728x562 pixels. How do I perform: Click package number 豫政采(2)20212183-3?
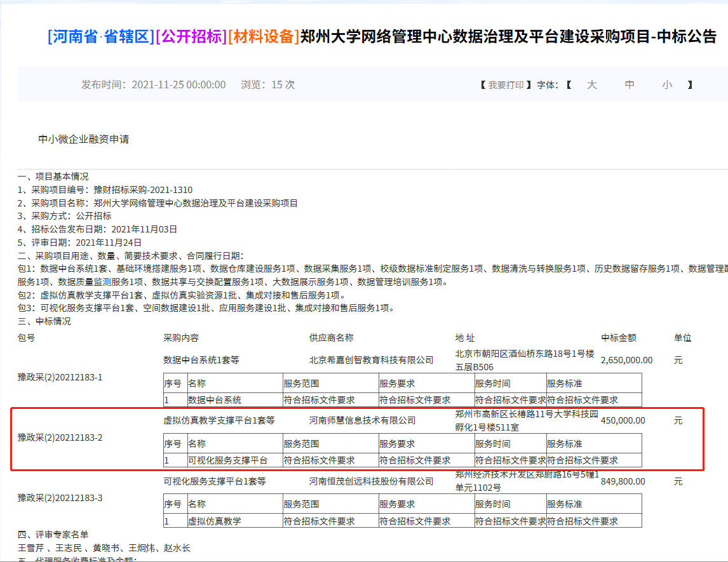coord(60,498)
